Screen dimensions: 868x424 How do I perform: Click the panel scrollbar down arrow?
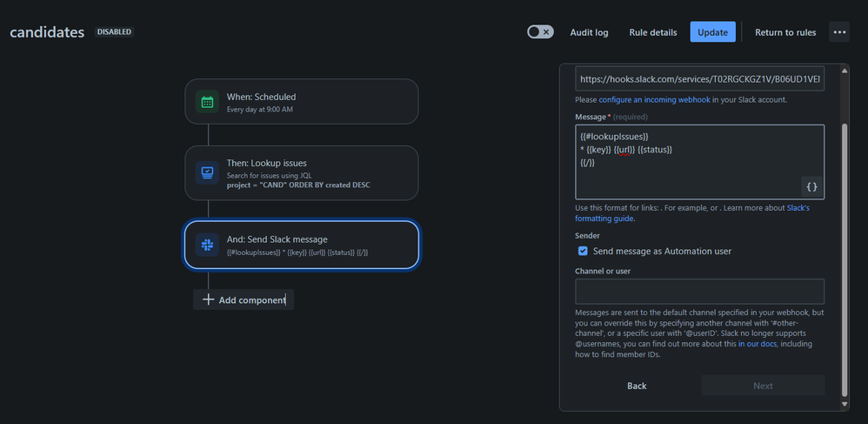point(845,405)
